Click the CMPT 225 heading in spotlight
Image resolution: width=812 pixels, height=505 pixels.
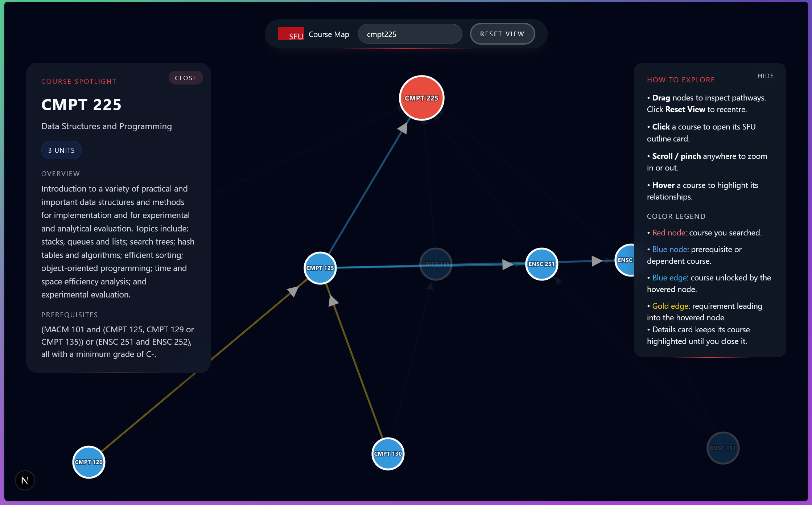[x=81, y=105]
